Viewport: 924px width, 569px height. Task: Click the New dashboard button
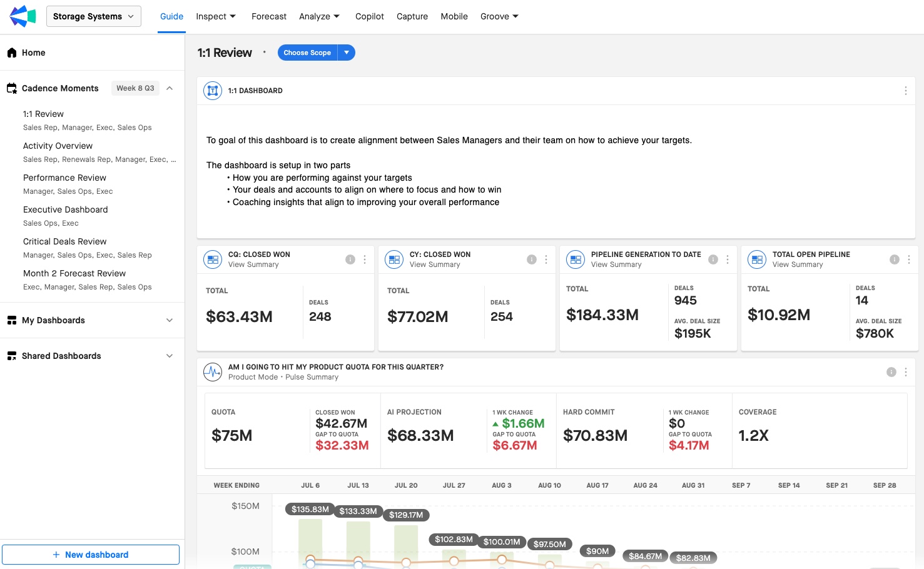[x=91, y=555]
